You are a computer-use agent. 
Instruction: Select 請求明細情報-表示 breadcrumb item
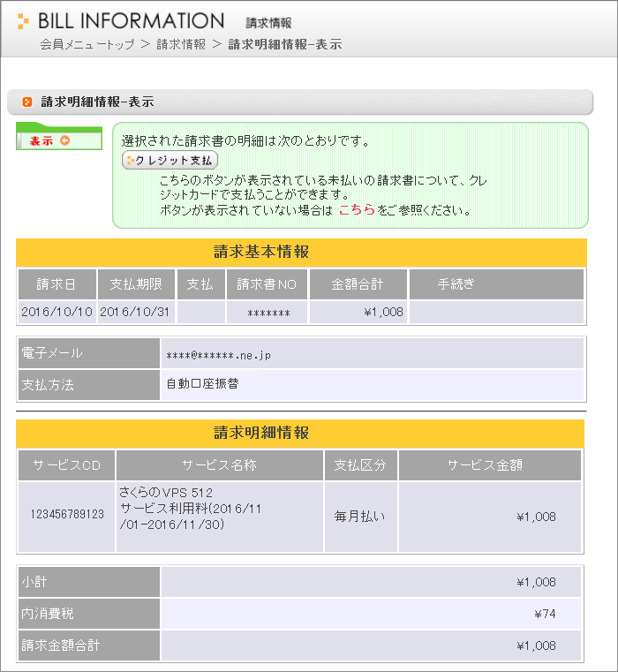[284, 44]
